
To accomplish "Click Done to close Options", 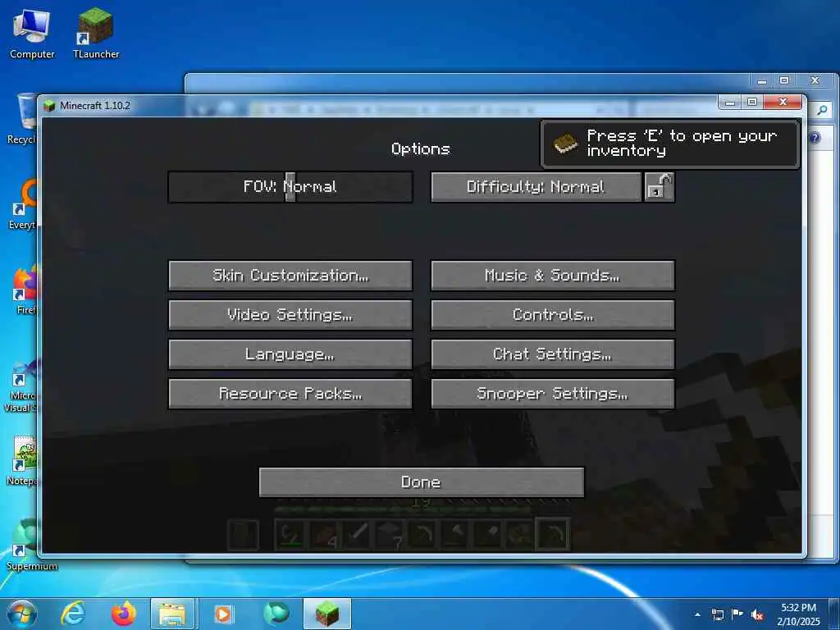I will [422, 482].
